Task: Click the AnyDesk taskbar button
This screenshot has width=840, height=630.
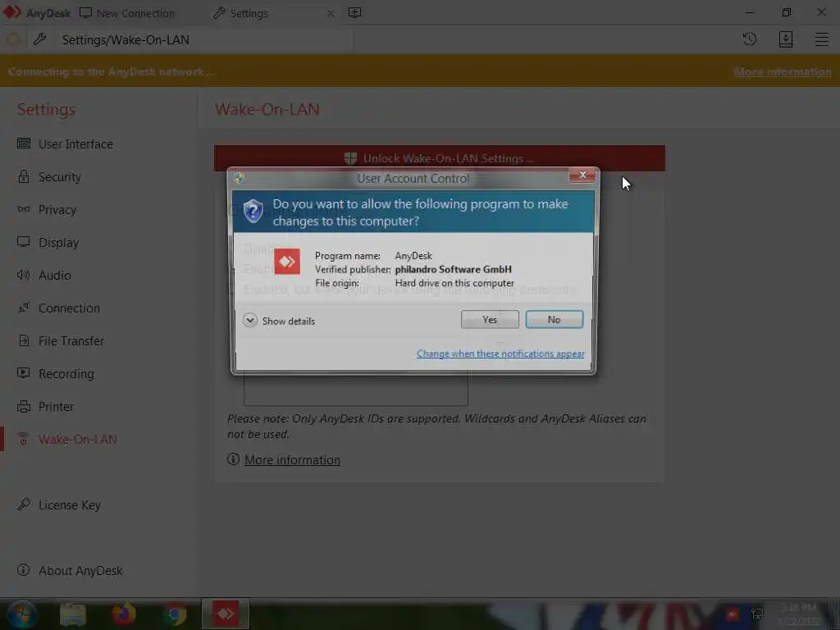Action: pos(226,614)
